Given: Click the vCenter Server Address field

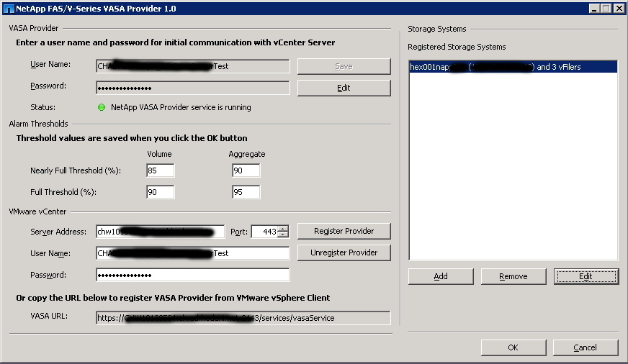Looking at the screenshot, I should pos(160,232).
